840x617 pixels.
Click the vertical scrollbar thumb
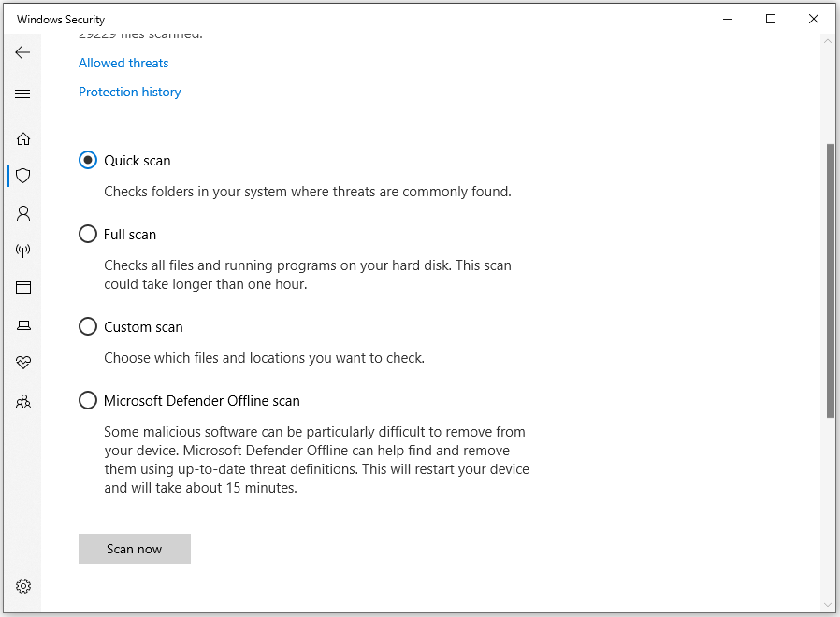tap(830, 280)
